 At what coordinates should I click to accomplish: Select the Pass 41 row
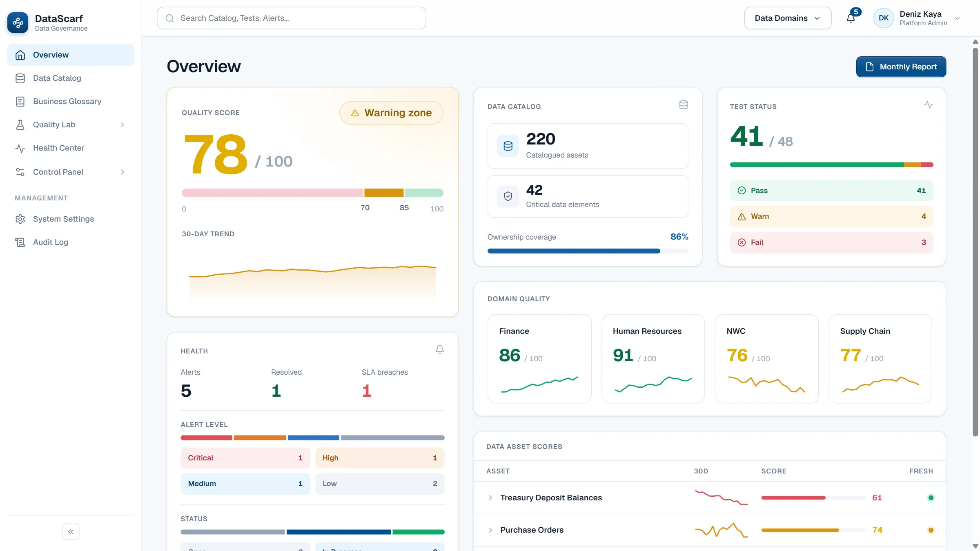pyautogui.click(x=832, y=191)
